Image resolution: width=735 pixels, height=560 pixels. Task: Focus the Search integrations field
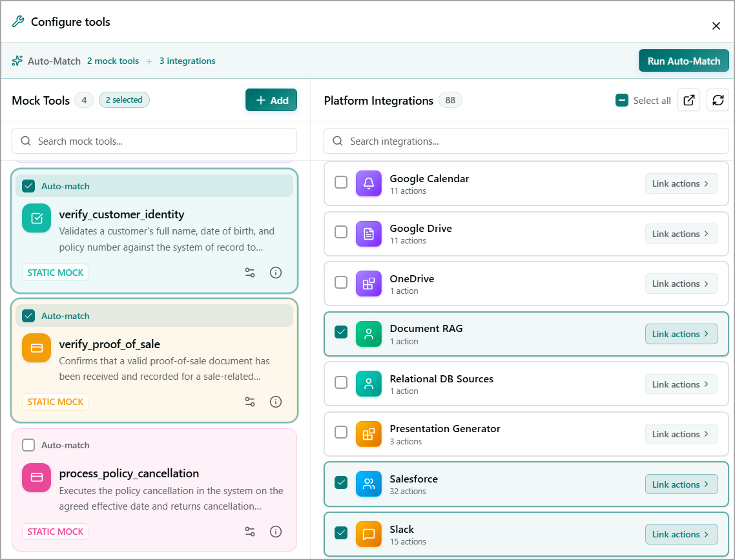pyautogui.click(x=526, y=141)
